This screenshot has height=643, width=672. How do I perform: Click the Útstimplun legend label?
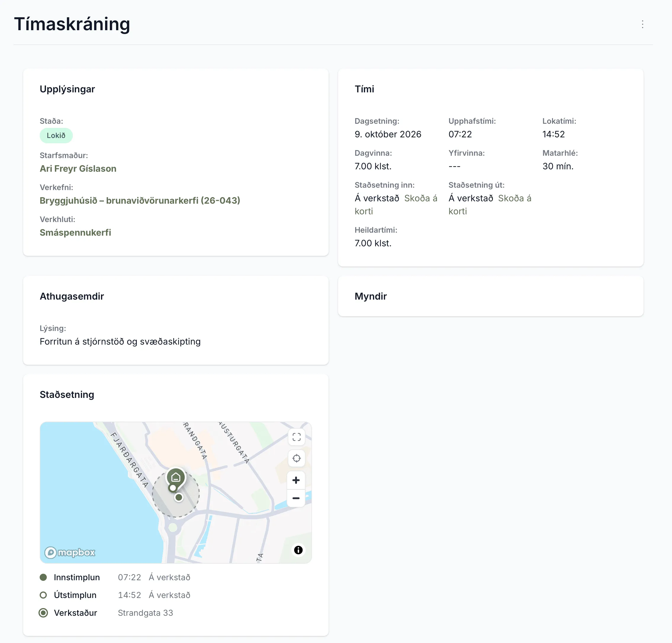pyautogui.click(x=75, y=595)
